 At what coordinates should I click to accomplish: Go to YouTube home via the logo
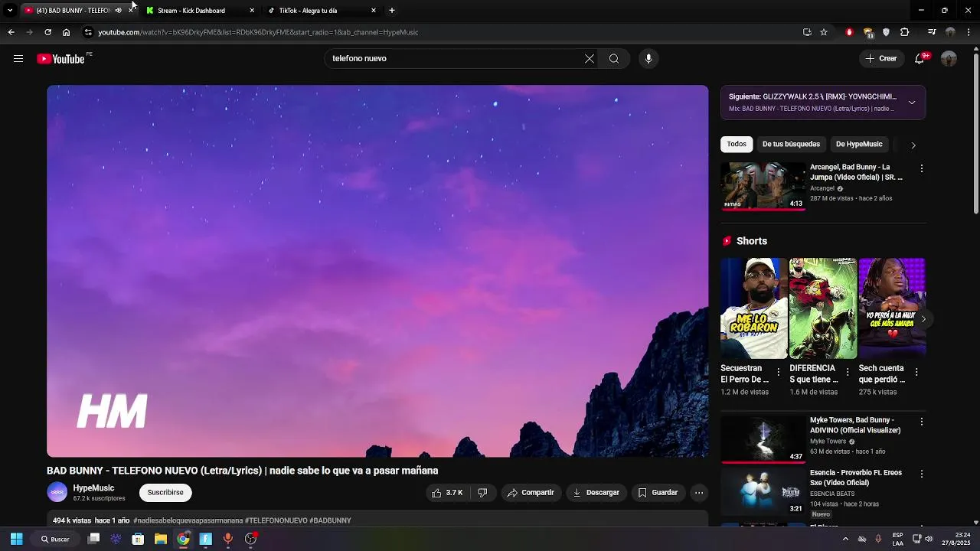(60, 59)
